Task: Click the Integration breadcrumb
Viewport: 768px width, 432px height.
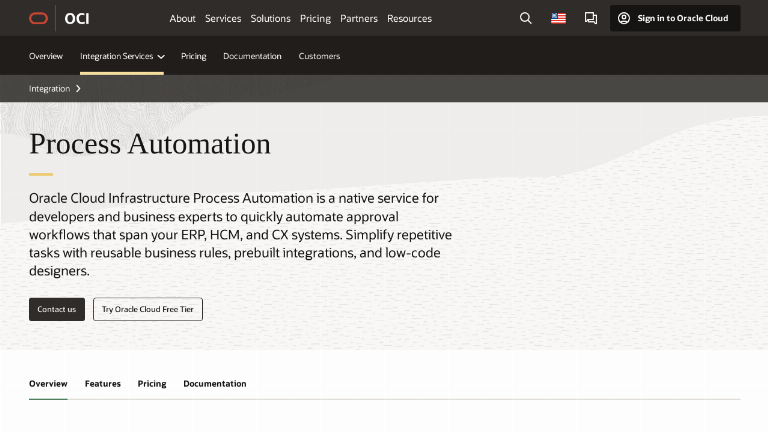Action: pyautogui.click(x=49, y=89)
